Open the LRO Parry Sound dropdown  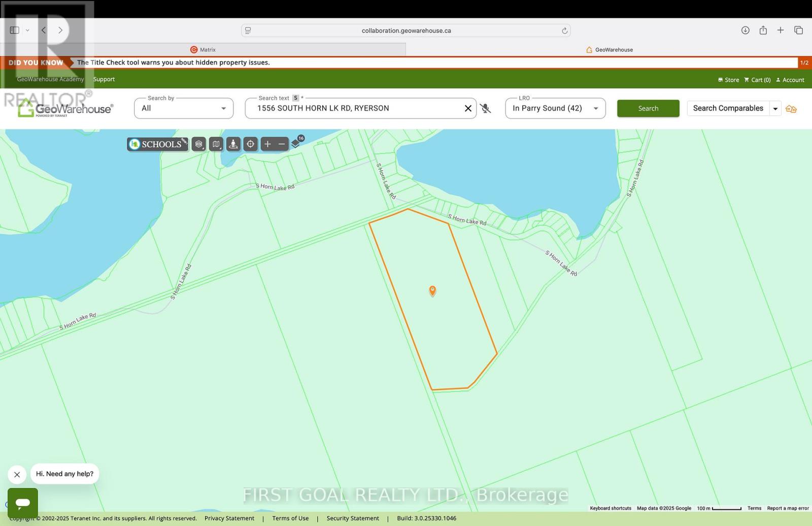pyautogui.click(x=555, y=108)
